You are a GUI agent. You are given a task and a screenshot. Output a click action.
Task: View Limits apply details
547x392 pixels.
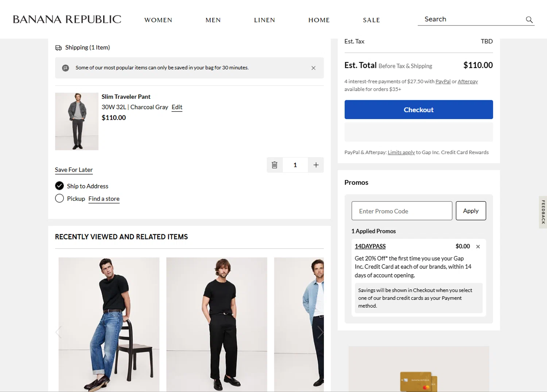[x=401, y=152]
